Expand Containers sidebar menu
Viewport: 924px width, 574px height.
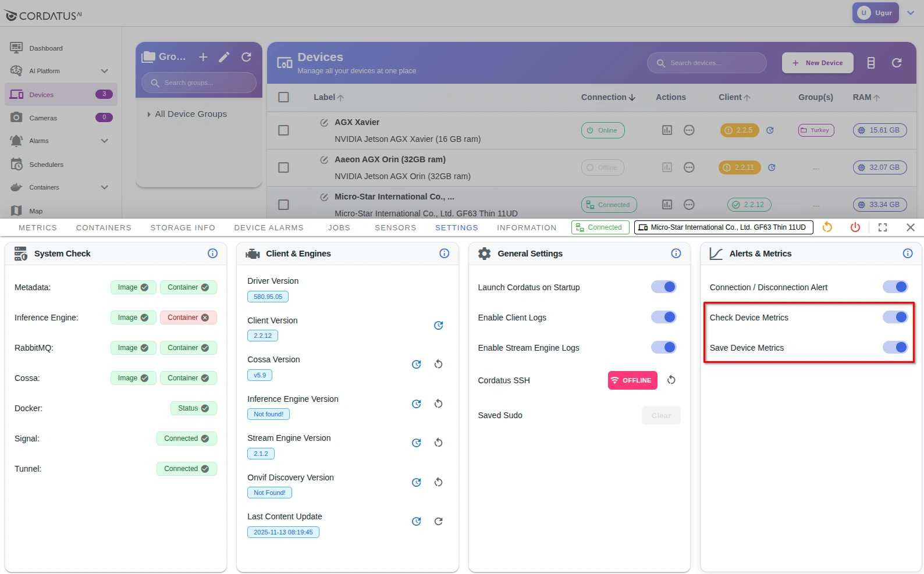click(x=104, y=187)
